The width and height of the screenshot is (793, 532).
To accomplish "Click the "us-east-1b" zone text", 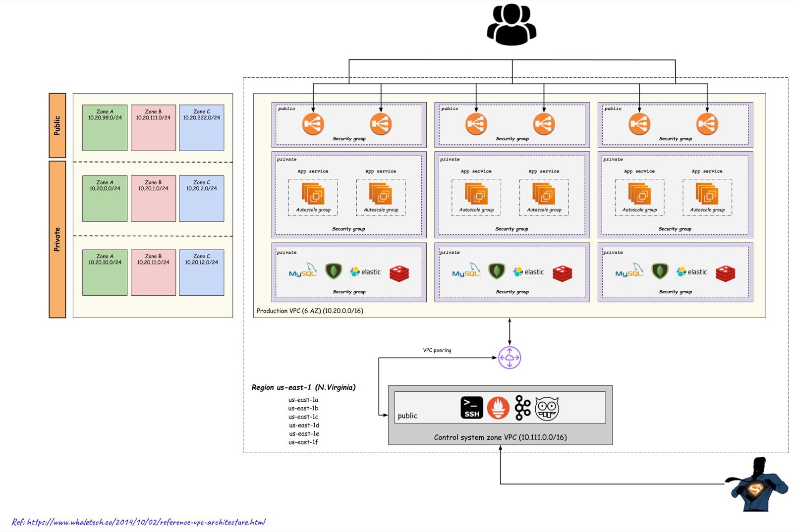I will tap(303, 408).
